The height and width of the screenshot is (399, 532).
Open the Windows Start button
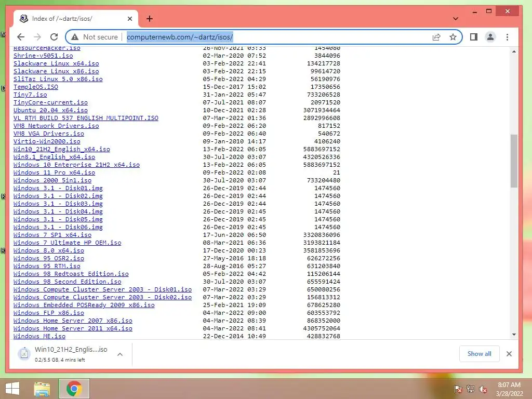tap(12, 389)
